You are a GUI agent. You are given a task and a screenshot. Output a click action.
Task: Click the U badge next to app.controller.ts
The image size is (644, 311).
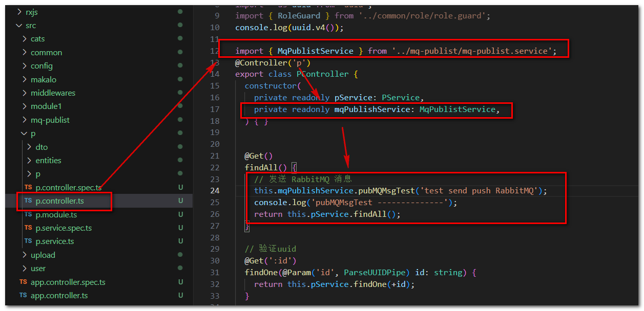coord(180,295)
